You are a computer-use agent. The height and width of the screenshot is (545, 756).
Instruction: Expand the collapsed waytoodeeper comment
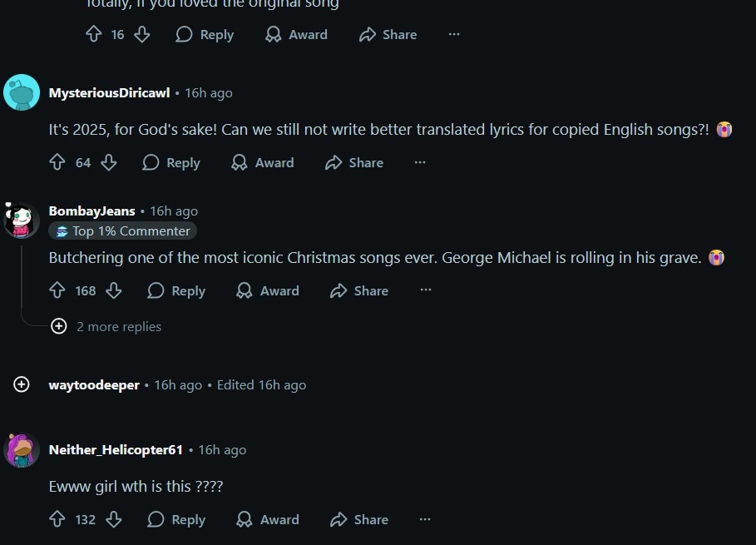pyautogui.click(x=22, y=384)
